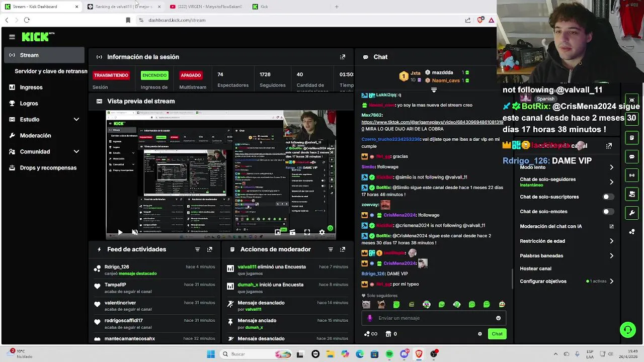This screenshot has height=362, width=644.
Task: Enter fullscreen on the stream preview
Action: pos(307,232)
